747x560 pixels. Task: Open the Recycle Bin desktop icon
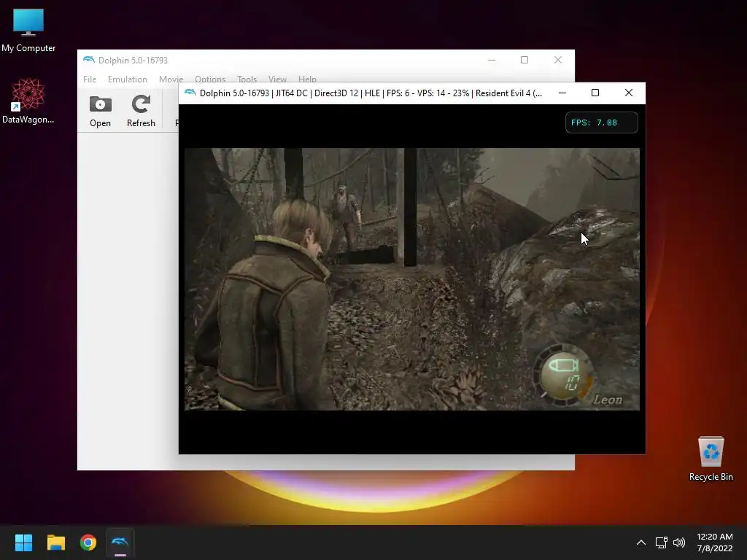pyautogui.click(x=711, y=458)
